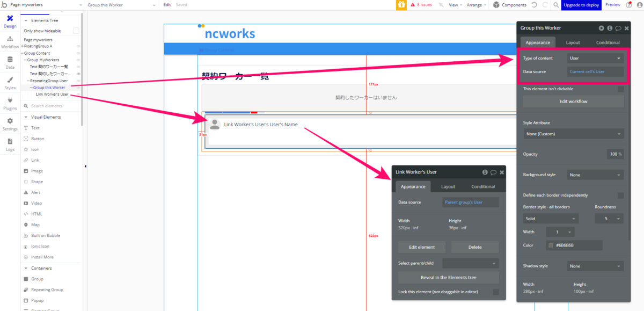Click the play icon in Group this Worker panel
Image resolution: width=644 pixels, height=311 pixels.
pos(602,28)
